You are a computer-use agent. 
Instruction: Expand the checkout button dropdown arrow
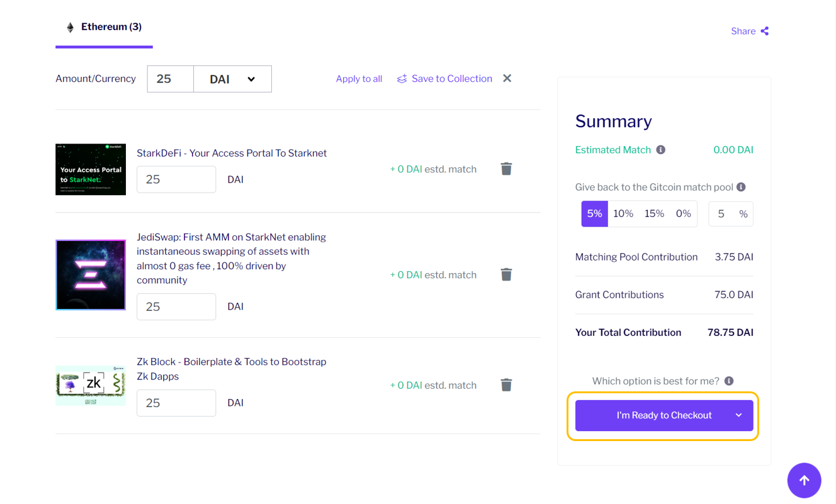[x=738, y=415]
